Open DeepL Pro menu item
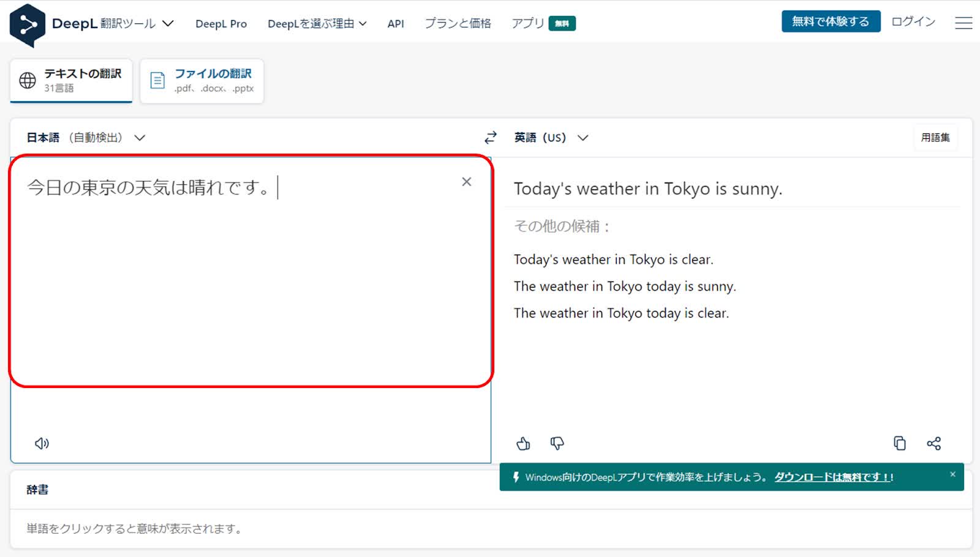 (221, 23)
